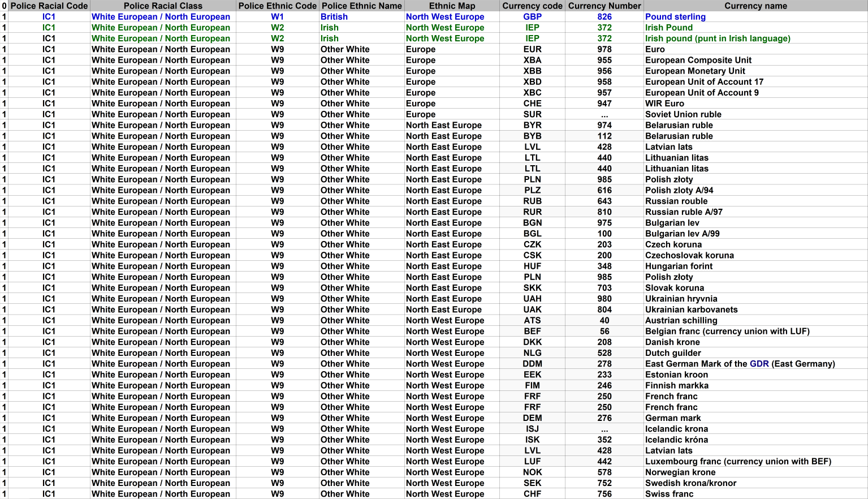Select the SKK currency code cell
Viewport: 868px width, 499px height.
(x=533, y=288)
